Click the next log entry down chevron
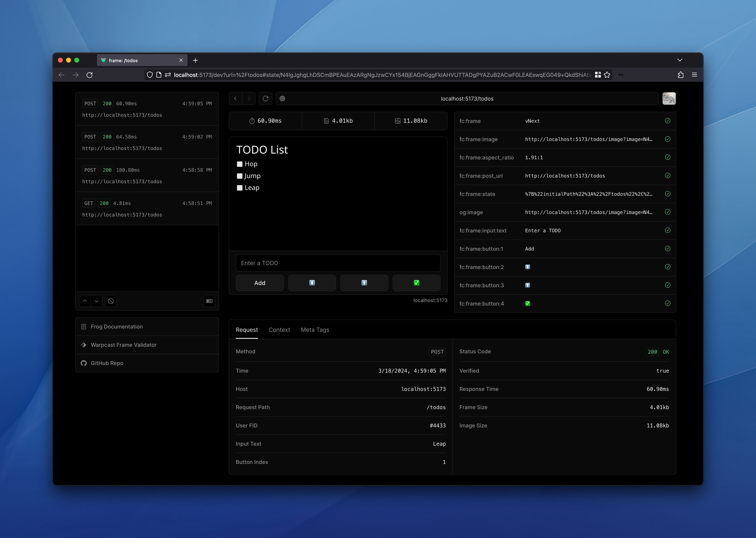Viewport: 756px width, 538px height. coord(96,301)
